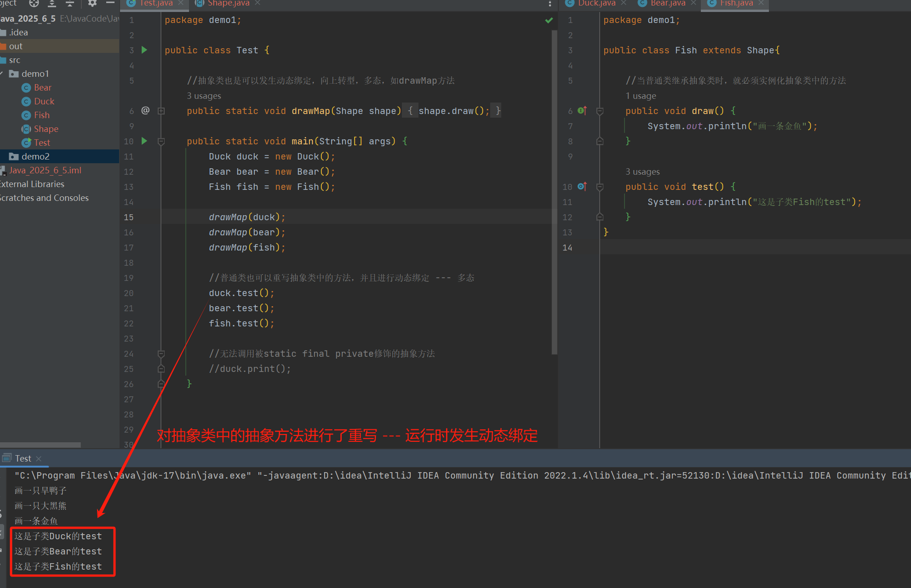The width and height of the screenshot is (911, 588).
Task: Open Project panel gear settings
Action: [x=92, y=3]
